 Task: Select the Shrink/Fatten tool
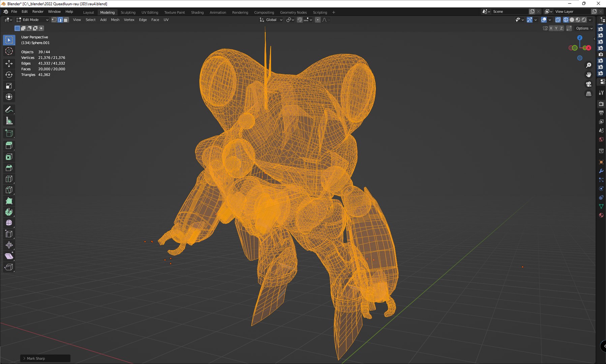pyautogui.click(x=9, y=245)
